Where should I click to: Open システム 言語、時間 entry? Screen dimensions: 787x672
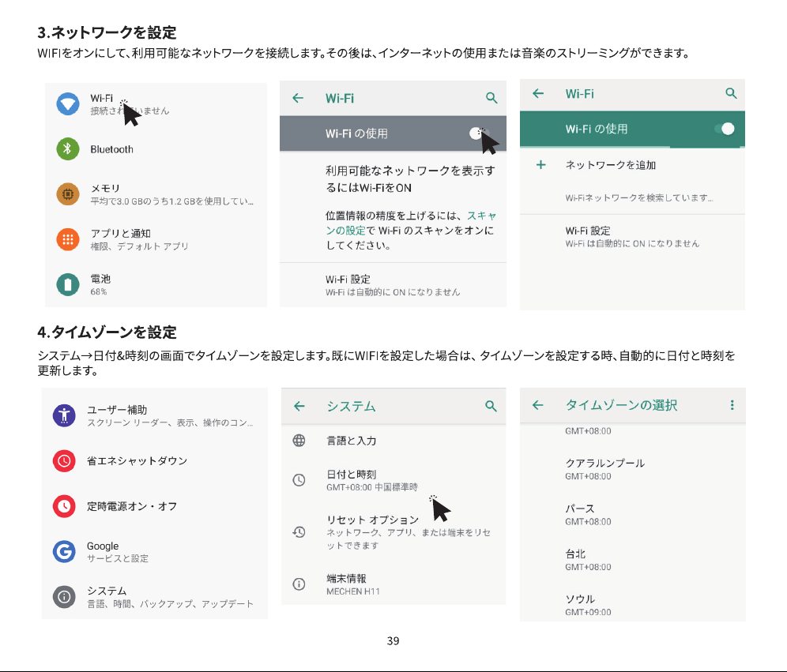pos(155,597)
